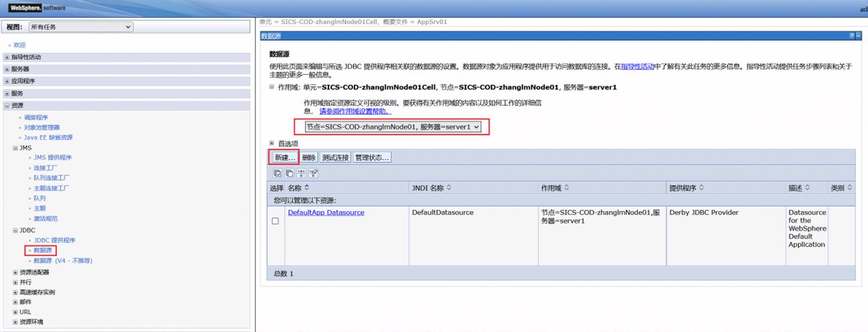Clear the table filter icon
868x332 pixels.
coord(314,173)
